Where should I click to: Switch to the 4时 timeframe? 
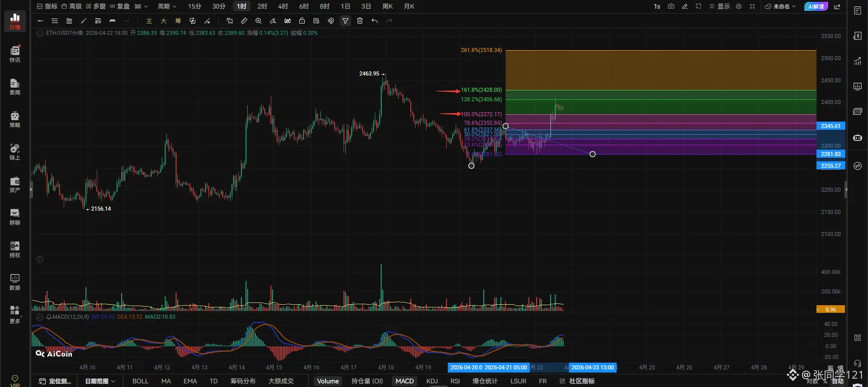coord(283,6)
